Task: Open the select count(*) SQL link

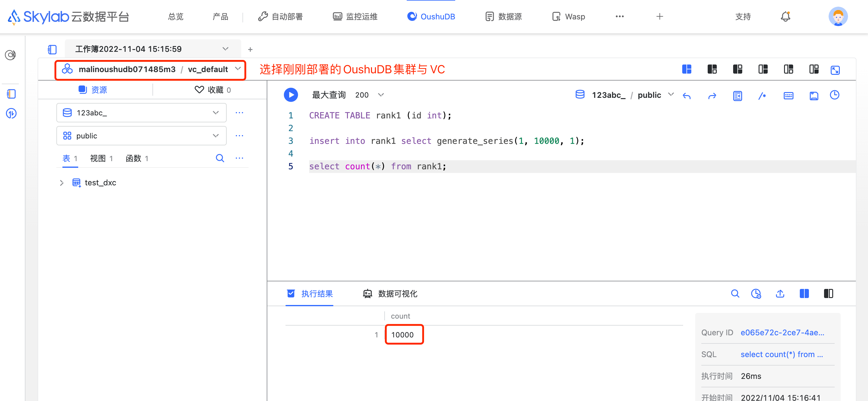Action: (x=781, y=354)
